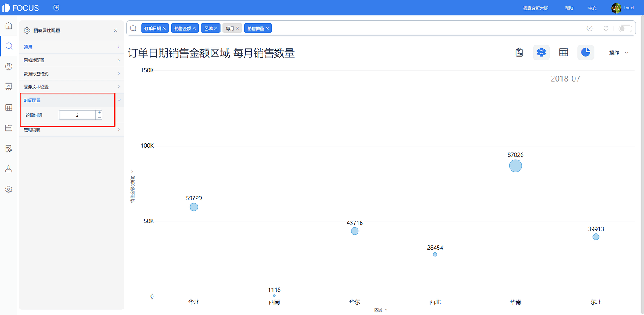
Task: Click the blue gear chart settings icon
Action: coord(541,52)
